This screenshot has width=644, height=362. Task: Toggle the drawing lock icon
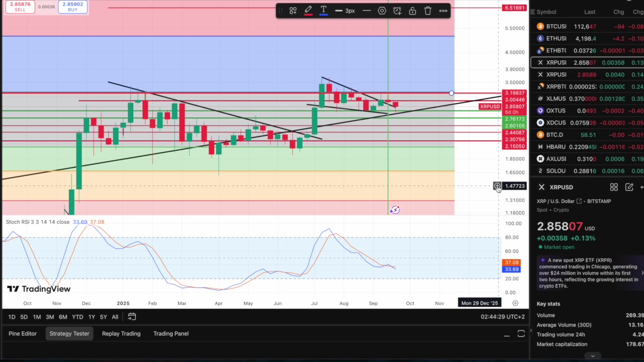413,11
